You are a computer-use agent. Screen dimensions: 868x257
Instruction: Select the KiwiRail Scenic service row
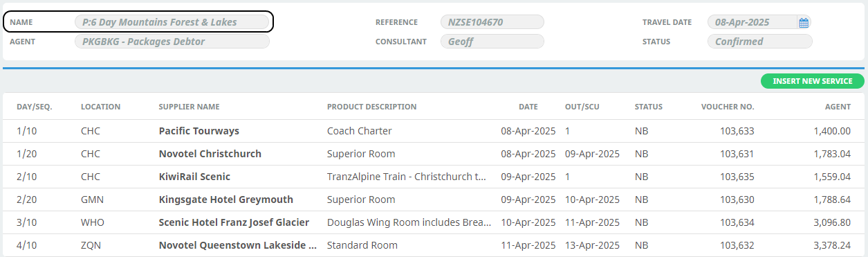[434, 177]
